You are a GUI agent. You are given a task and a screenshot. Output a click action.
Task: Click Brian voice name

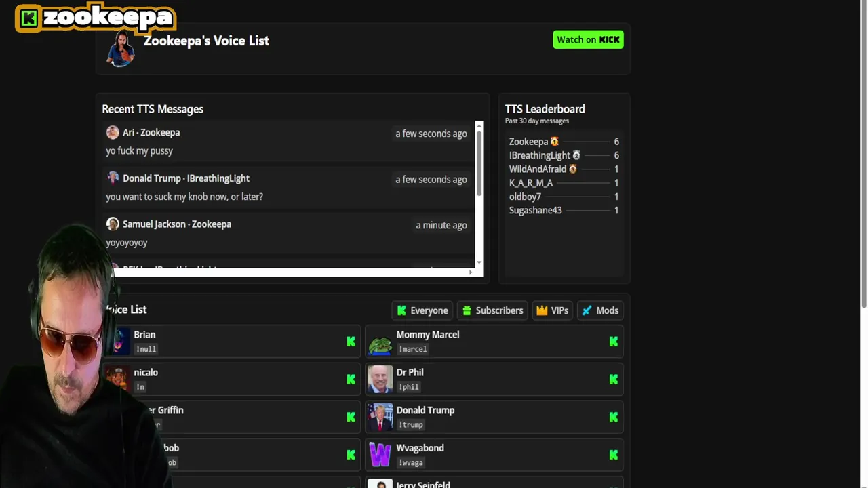144,335
